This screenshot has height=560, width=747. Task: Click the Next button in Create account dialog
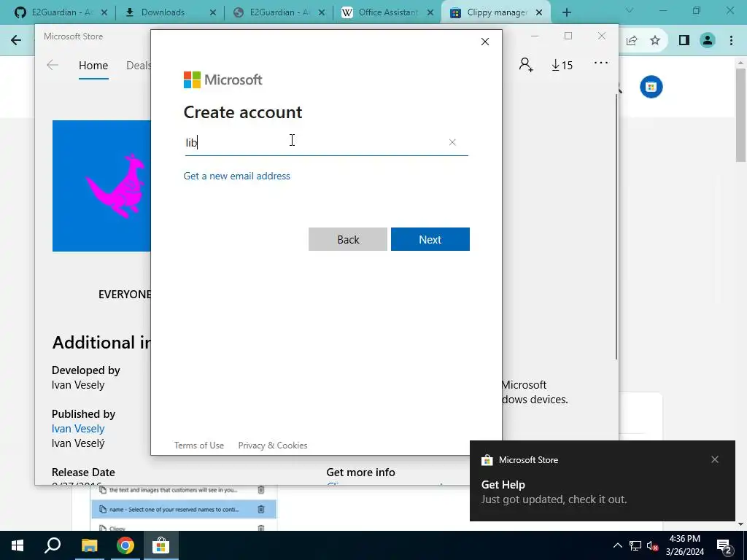430,239
